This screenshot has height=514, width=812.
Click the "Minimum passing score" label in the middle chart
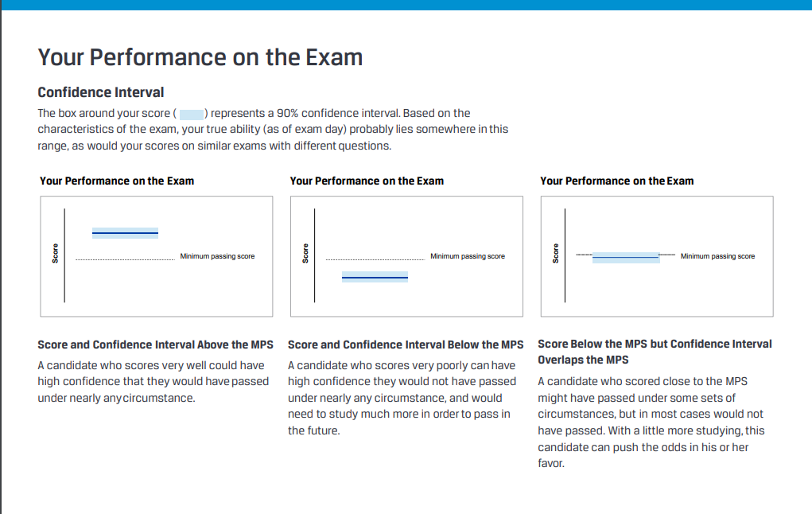click(467, 256)
